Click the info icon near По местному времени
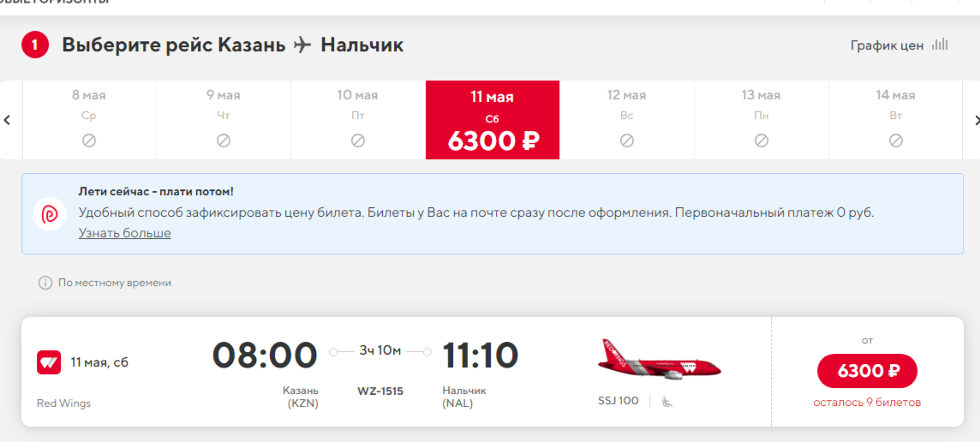The height and width of the screenshot is (442, 980). coord(45,283)
